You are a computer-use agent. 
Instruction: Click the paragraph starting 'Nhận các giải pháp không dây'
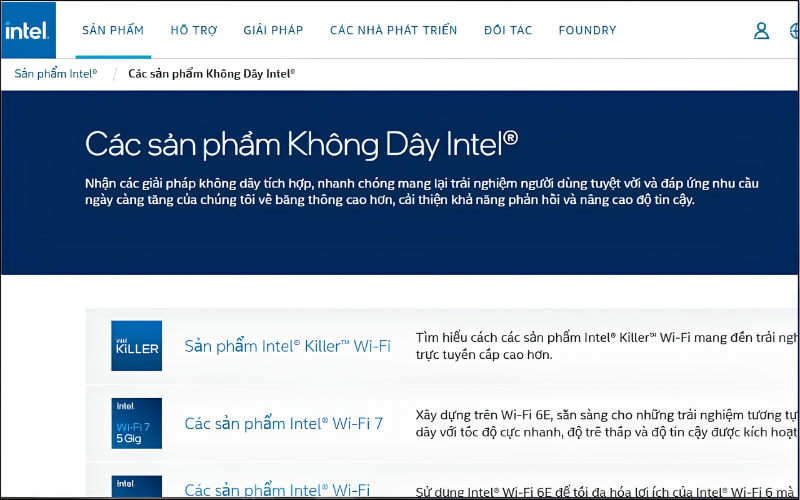422,191
